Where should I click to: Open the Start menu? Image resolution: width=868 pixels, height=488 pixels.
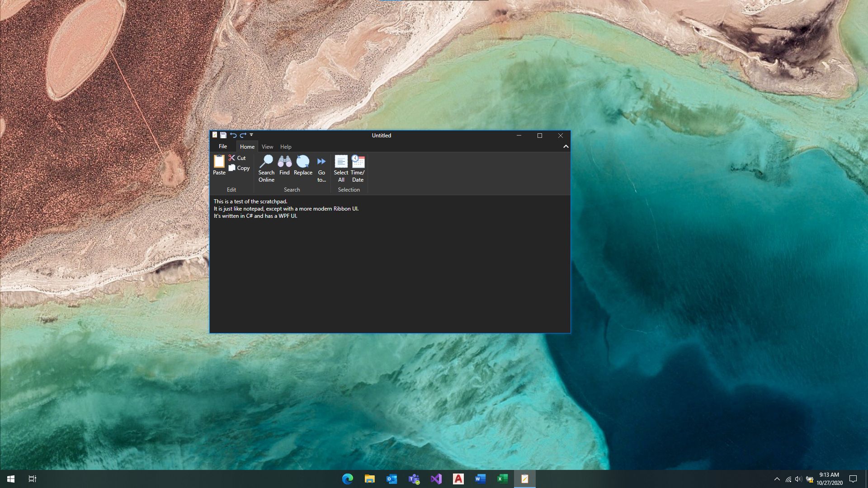(10, 479)
